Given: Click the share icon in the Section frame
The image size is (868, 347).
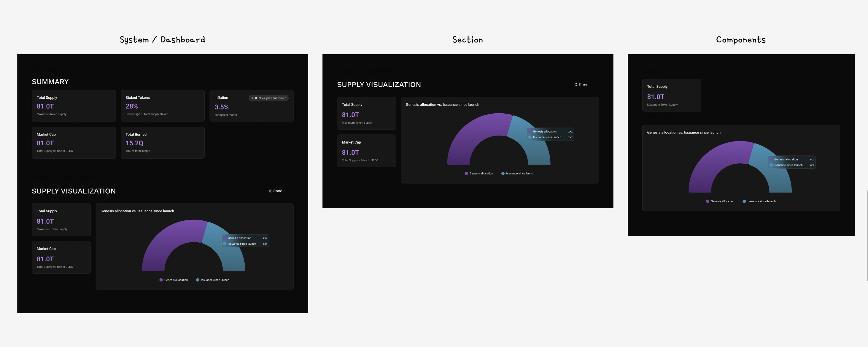Looking at the screenshot, I should coord(575,85).
